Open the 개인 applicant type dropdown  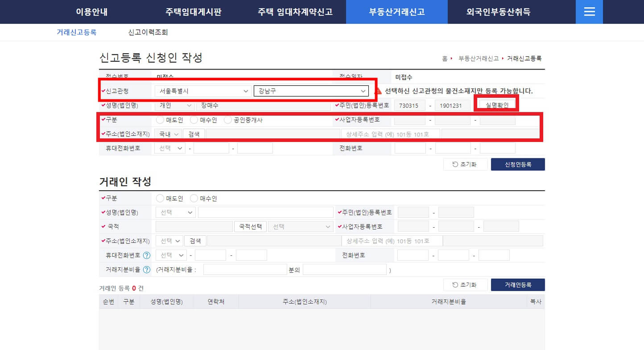[174, 105]
